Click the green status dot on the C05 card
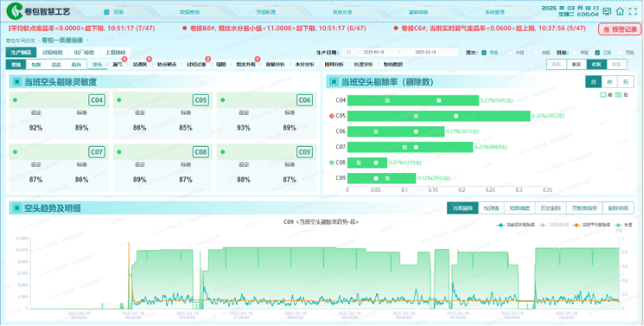This screenshot has width=644, height=326. (119, 100)
